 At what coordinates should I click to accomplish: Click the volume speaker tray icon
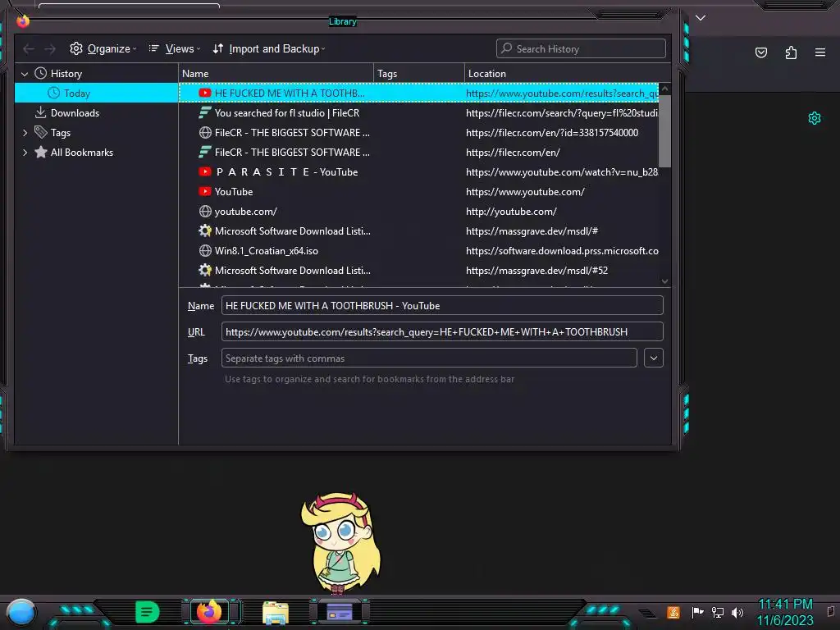(x=737, y=612)
